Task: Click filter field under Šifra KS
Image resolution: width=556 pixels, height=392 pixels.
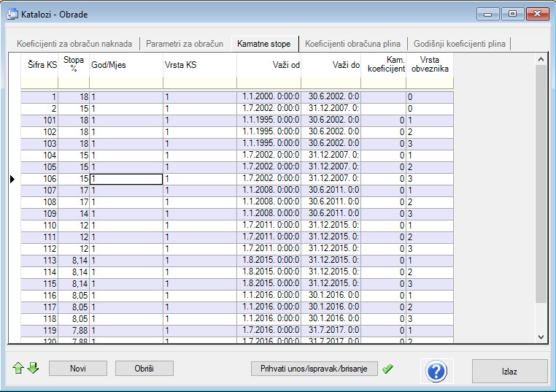Action: point(39,83)
